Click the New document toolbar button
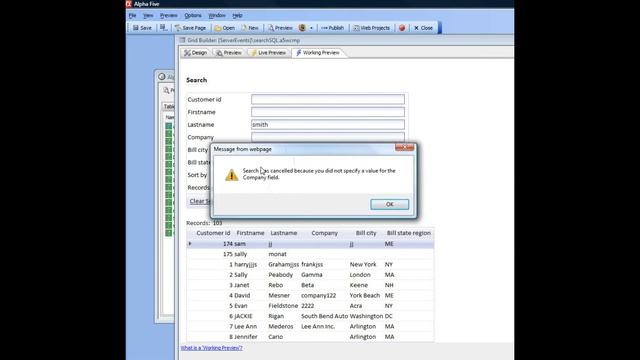This screenshot has width=640, height=360. pyautogui.click(x=250, y=28)
